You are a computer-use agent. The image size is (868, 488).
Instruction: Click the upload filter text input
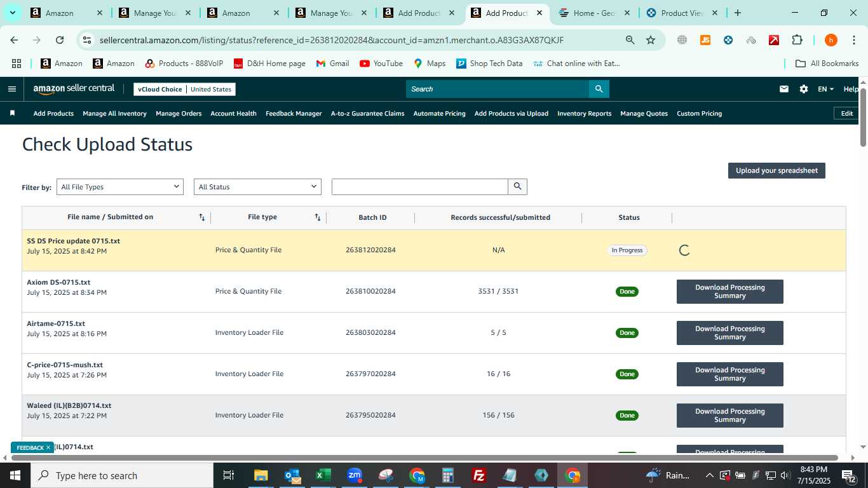(420, 187)
